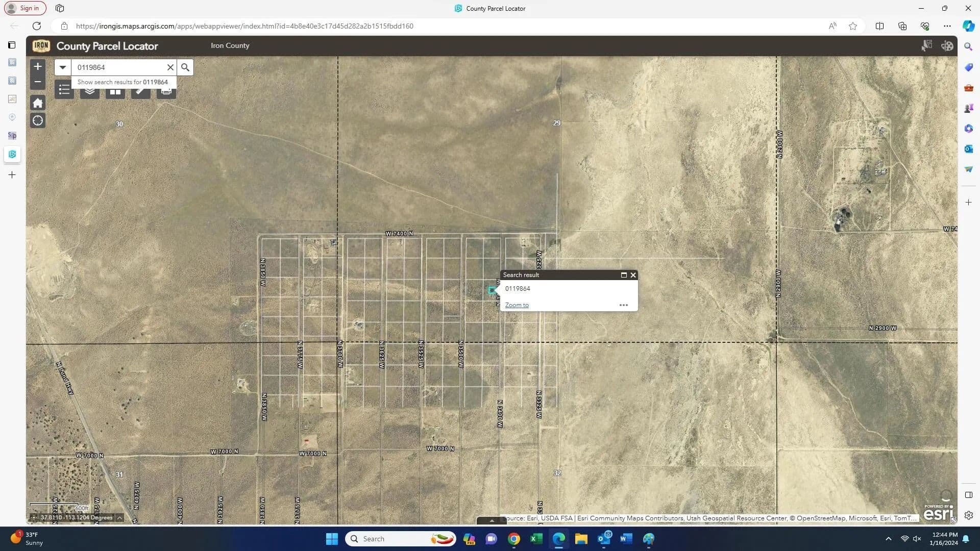This screenshot has width=980, height=551.
Task: Expand the attribute table arrow at bottom
Action: coord(492,521)
